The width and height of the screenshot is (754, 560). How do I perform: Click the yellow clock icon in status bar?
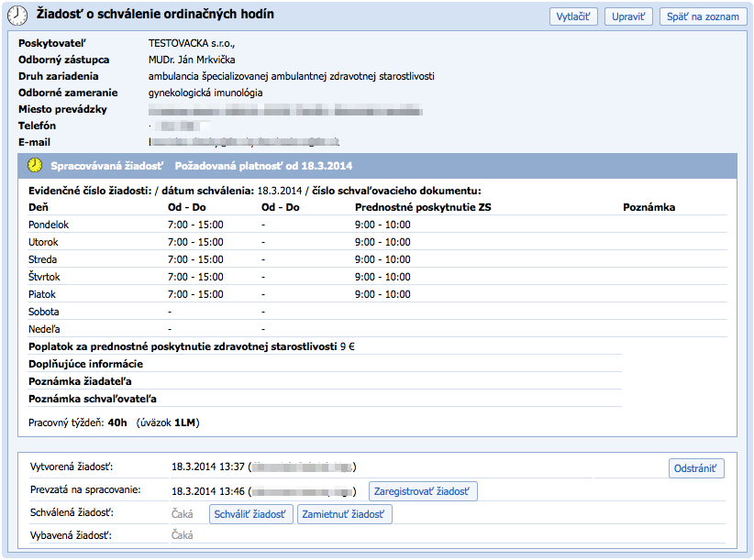[35, 166]
